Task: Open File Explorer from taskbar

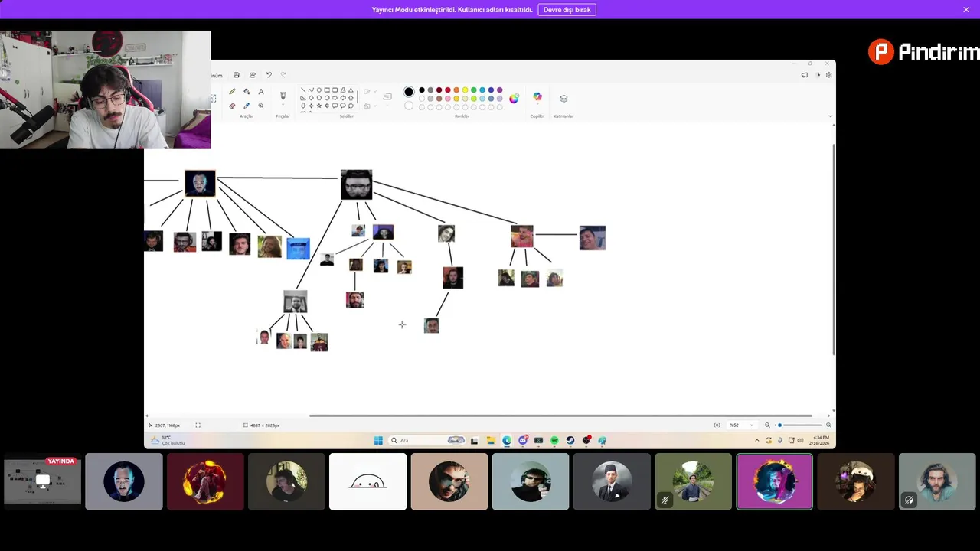Action: (x=491, y=440)
